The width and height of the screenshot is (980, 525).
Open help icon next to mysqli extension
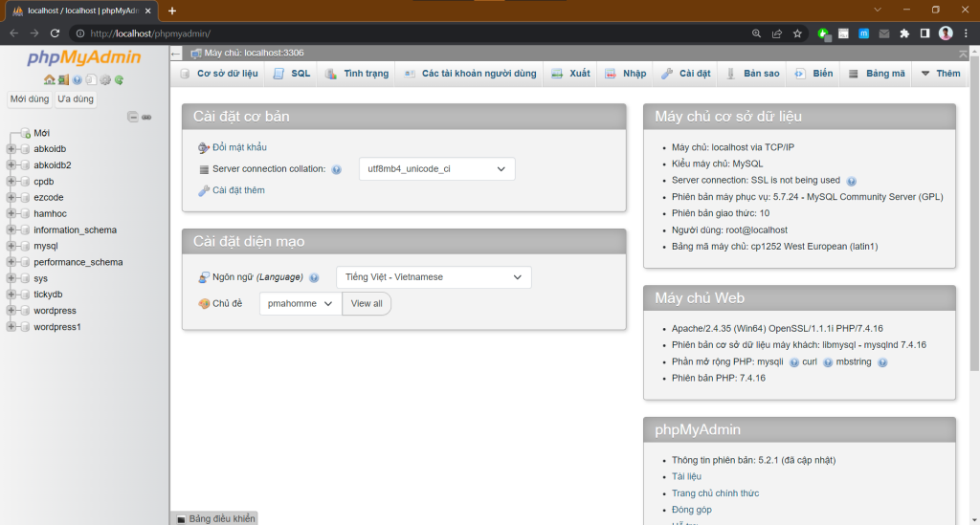[793, 362]
